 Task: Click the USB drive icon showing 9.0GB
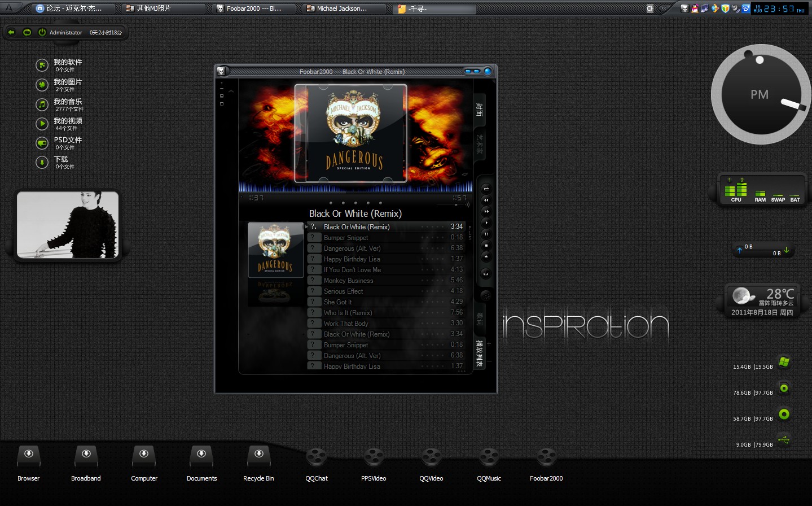pos(784,439)
